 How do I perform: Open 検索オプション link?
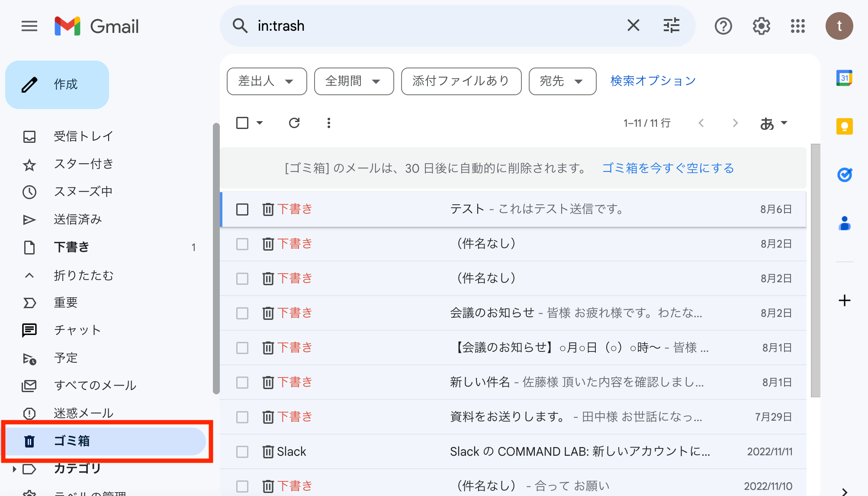click(653, 81)
